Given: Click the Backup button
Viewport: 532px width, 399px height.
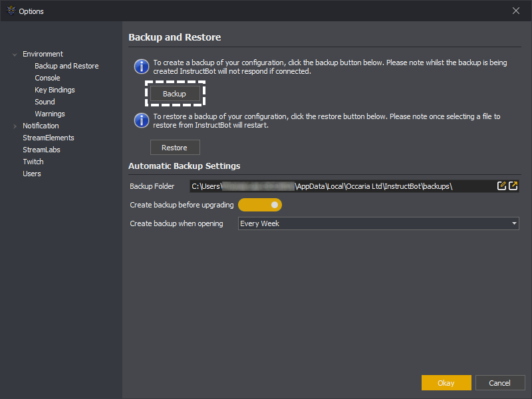Looking at the screenshot, I should pyautogui.click(x=175, y=94).
